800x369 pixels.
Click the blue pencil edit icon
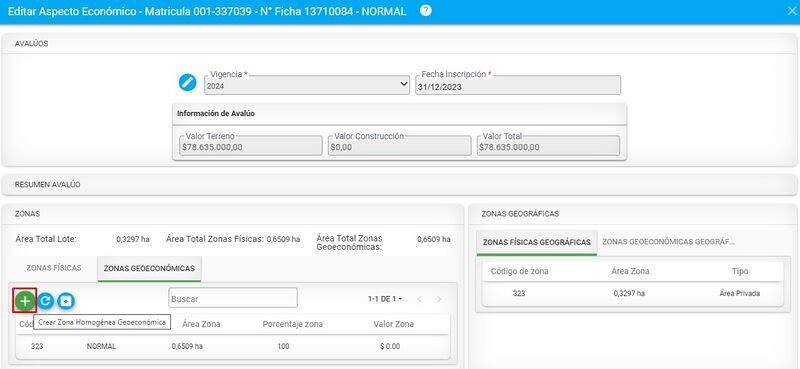187,82
